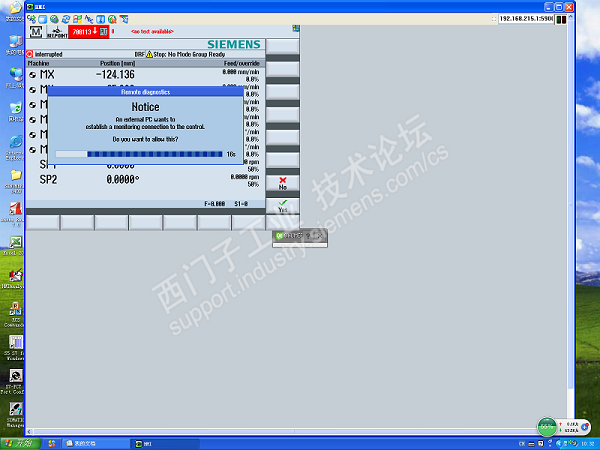Click the yellow warning triangle beside Stop message

point(149,54)
